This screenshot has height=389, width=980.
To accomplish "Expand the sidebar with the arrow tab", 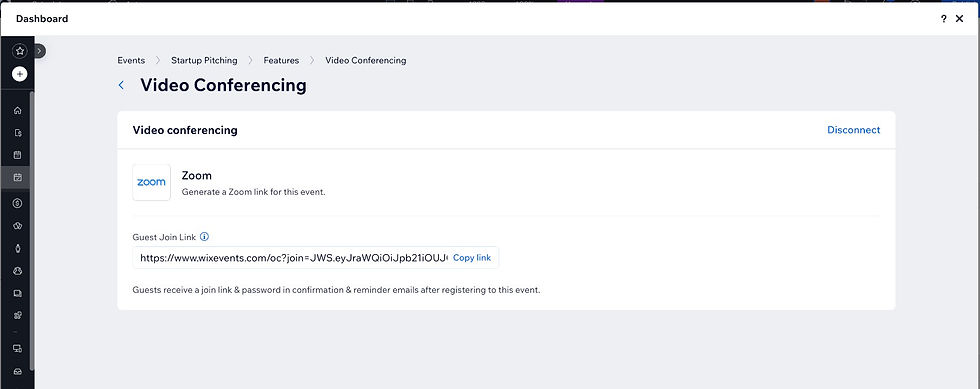I will pyautogui.click(x=39, y=51).
